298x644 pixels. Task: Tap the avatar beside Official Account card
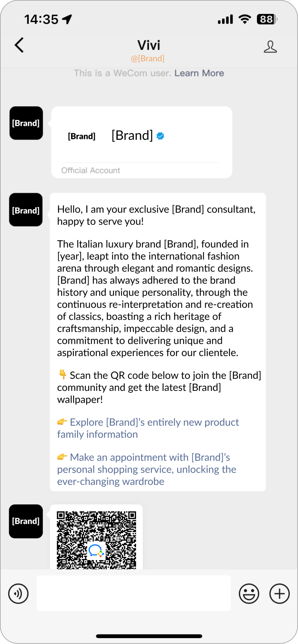coord(26,123)
